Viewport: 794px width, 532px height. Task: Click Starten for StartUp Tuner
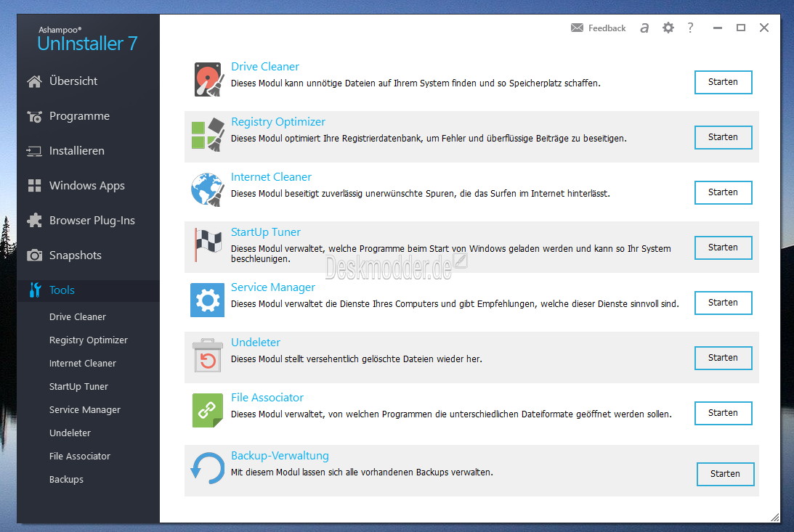[x=723, y=247]
